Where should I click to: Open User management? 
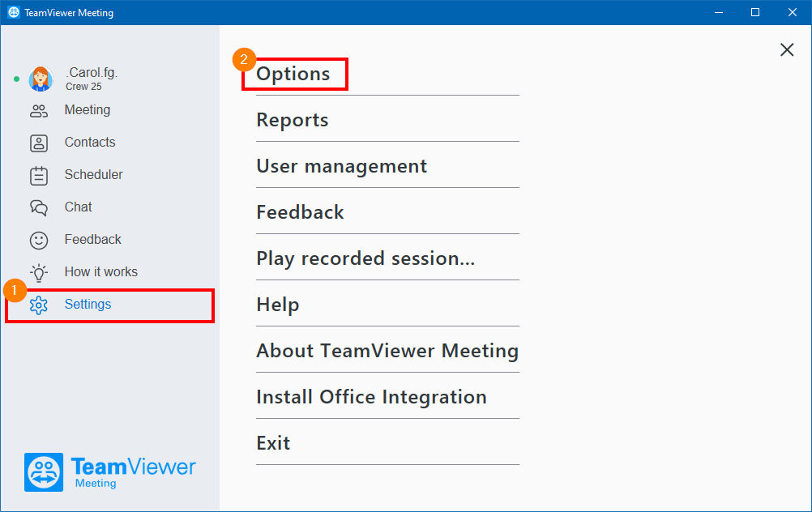[342, 166]
